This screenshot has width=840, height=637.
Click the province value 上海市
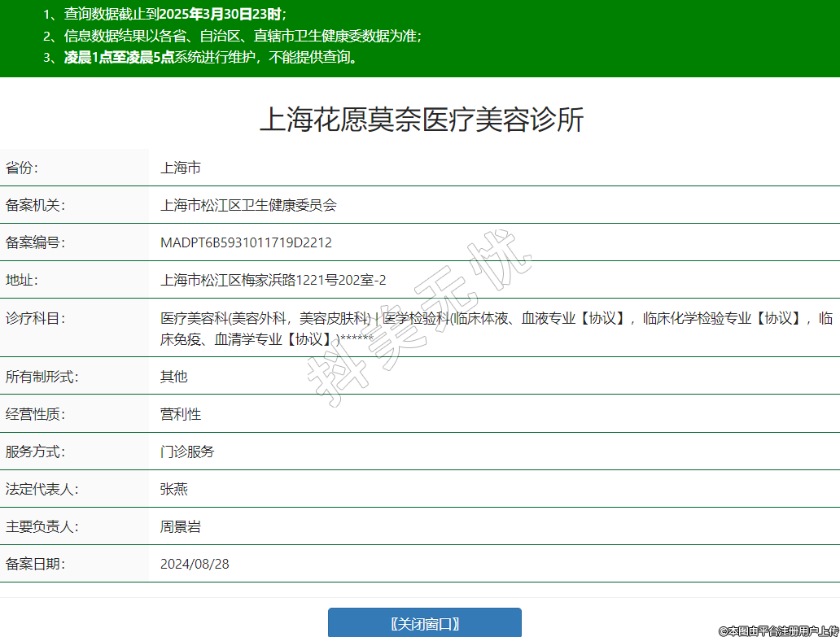pyautogui.click(x=181, y=168)
